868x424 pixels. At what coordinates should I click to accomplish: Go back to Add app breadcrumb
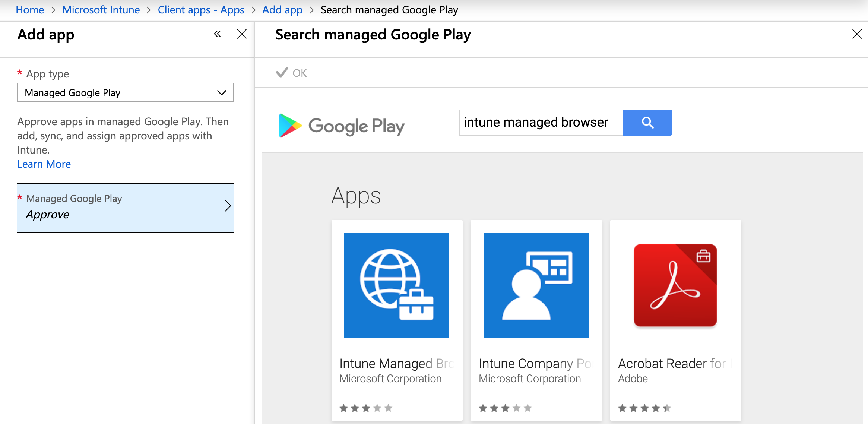point(282,10)
